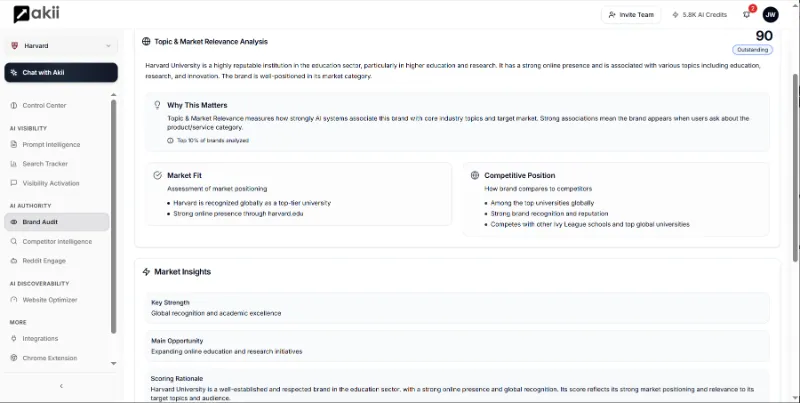This screenshot has width=800, height=403.
Task: Click the JW user avatar
Action: point(770,15)
